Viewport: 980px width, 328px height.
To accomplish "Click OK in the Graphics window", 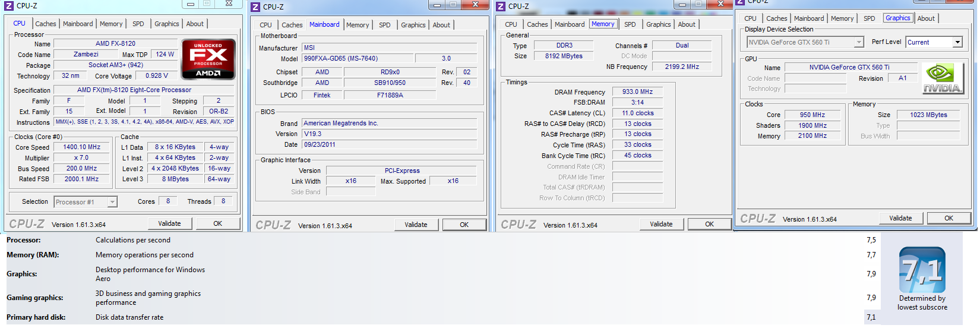I will [x=949, y=219].
